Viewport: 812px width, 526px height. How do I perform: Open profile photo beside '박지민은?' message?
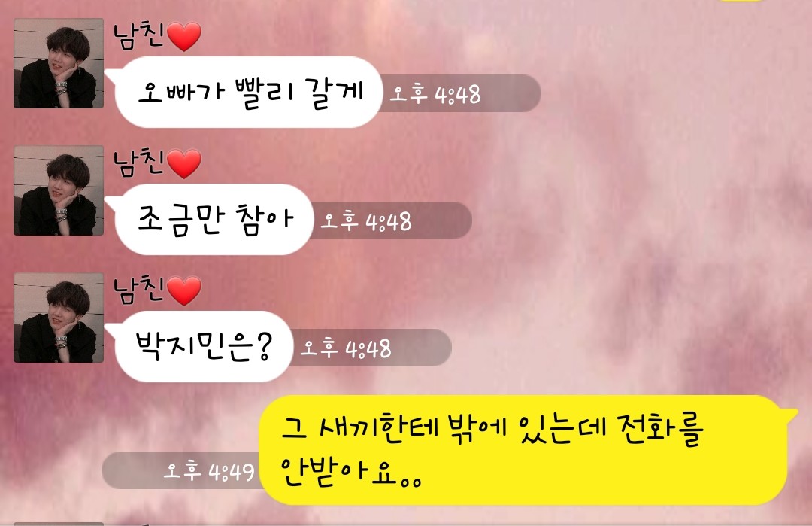(x=59, y=318)
